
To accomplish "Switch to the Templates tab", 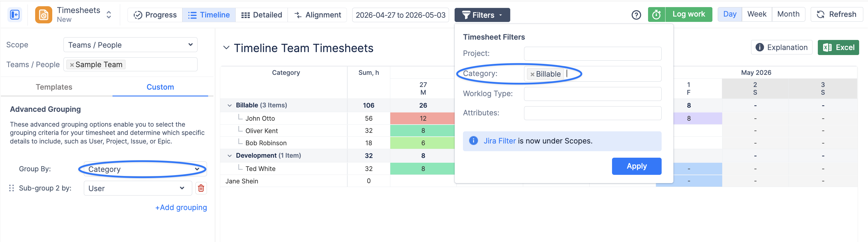I will point(54,87).
